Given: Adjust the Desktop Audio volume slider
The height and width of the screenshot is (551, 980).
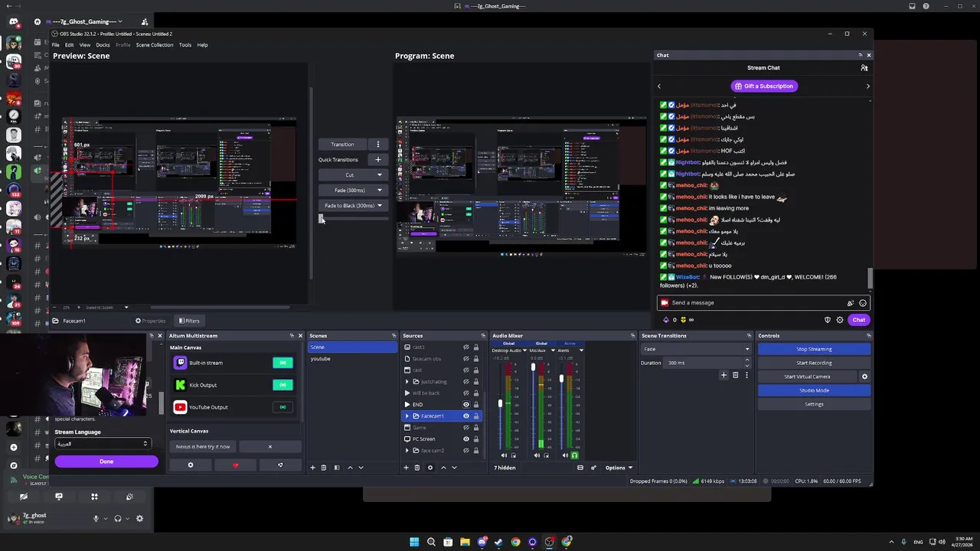Looking at the screenshot, I should [x=501, y=404].
